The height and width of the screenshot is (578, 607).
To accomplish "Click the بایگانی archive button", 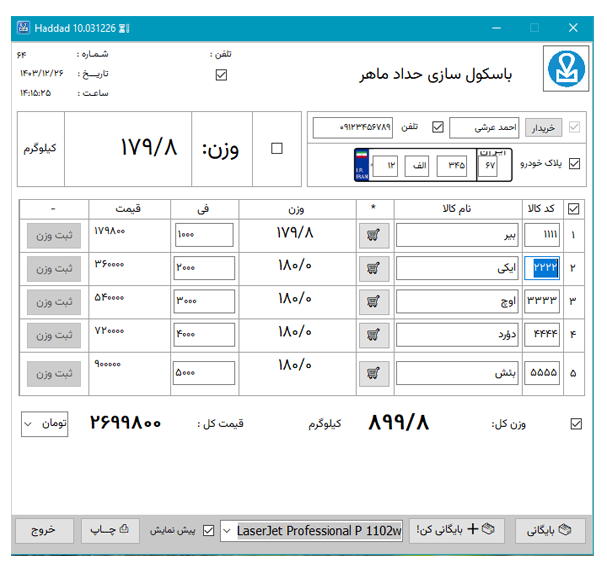I will click(550, 531).
